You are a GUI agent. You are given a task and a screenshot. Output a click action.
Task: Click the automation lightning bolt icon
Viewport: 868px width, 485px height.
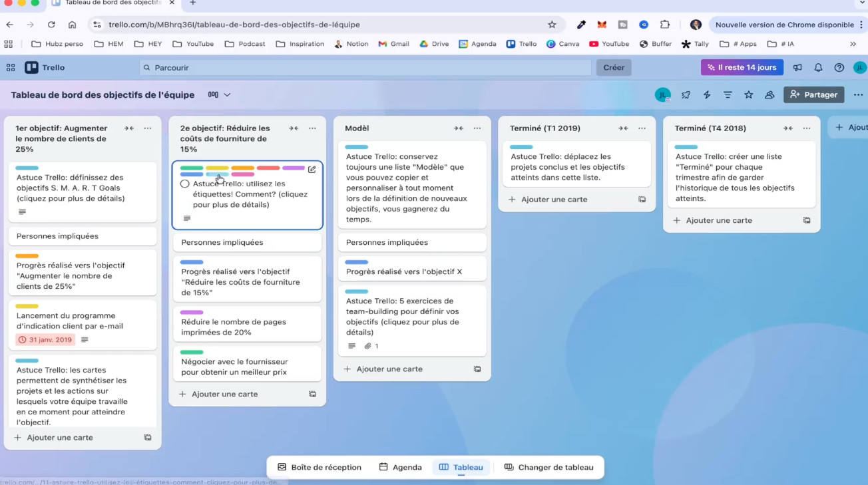tap(707, 95)
